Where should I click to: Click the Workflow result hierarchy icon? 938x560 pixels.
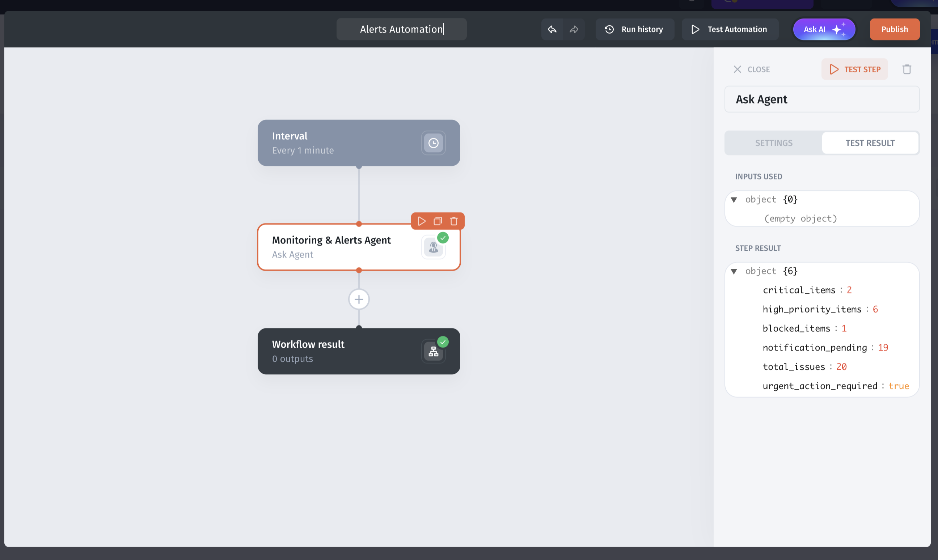click(433, 352)
